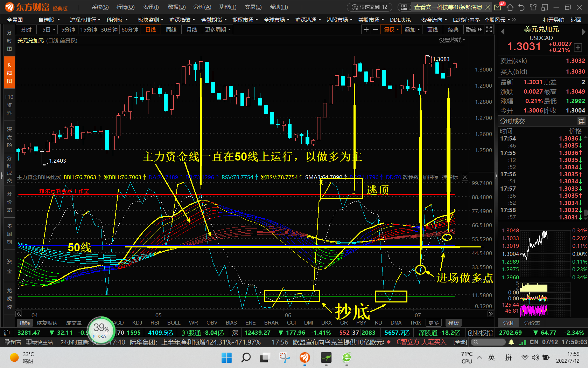The image size is (588, 368).
Task: Dismiss the 48 new messages notification
Action: pyautogui.click(x=488, y=7)
